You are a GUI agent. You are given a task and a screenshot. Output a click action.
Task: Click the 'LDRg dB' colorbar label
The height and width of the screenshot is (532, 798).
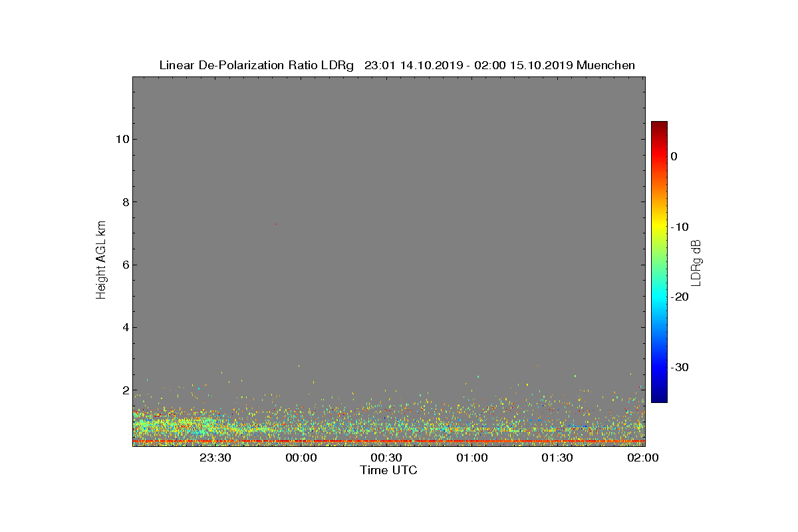[x=696, y=262]
